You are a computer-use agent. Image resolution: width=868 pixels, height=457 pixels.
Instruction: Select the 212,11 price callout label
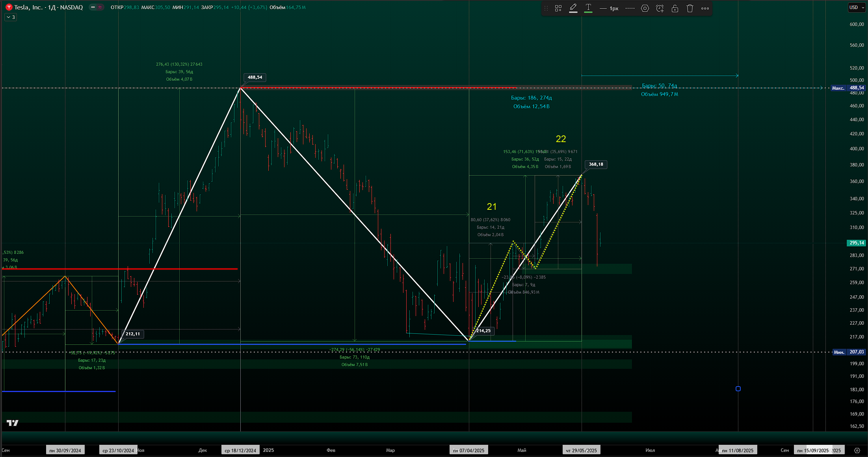[133, 334]
